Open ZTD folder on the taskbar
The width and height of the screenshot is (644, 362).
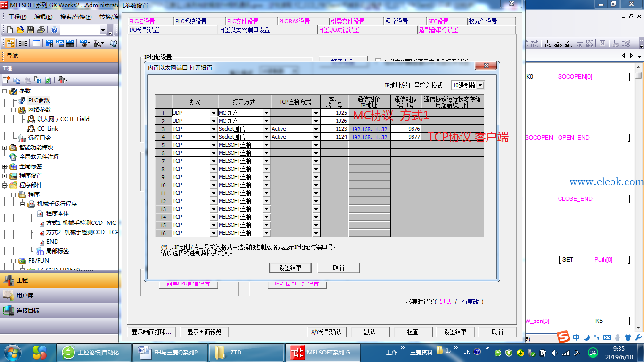[x=246, y=352]
